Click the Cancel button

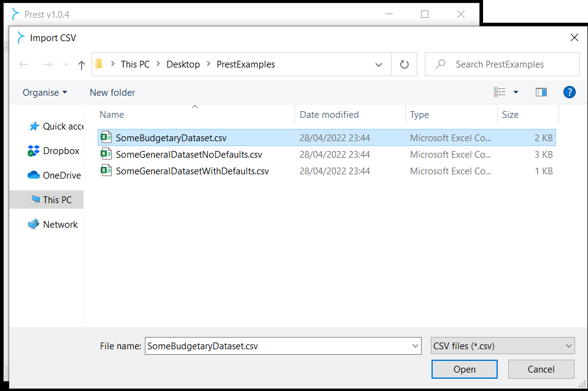click(x=541, y=370)
